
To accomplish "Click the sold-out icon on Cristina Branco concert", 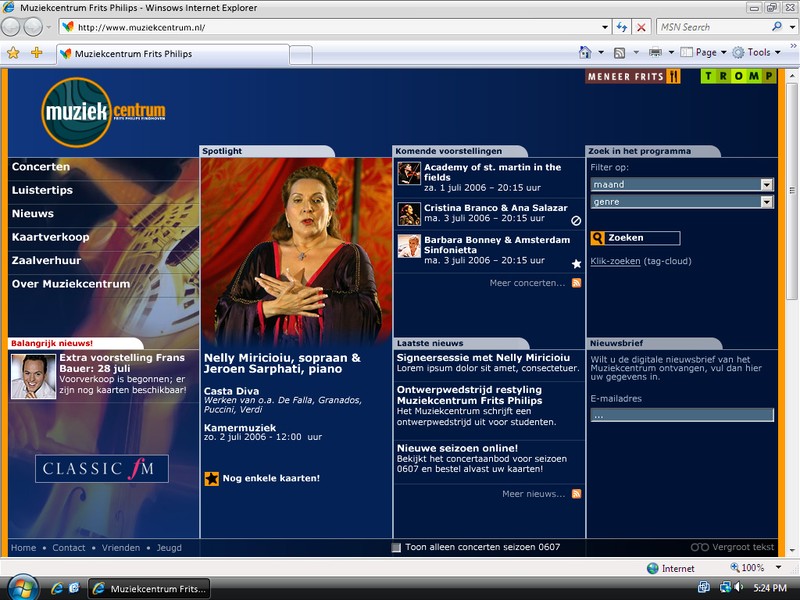I will click(x=576, y=220).
